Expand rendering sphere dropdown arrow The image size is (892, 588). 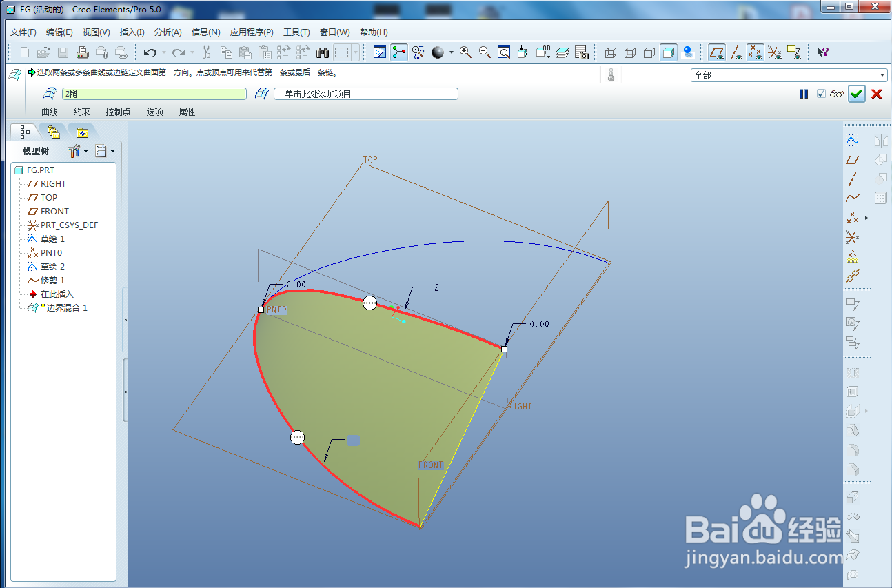point(452,52)
